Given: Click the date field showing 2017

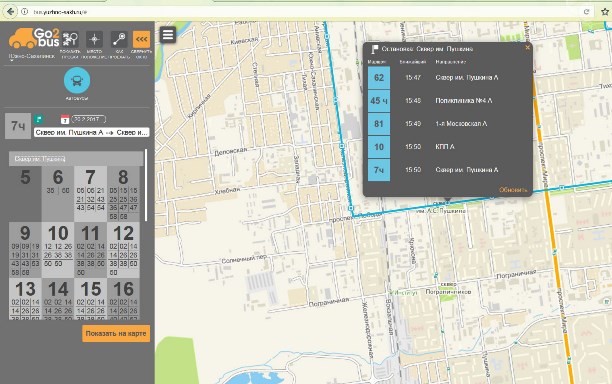Looking at the screenshot, I should (x=89, y=119).
